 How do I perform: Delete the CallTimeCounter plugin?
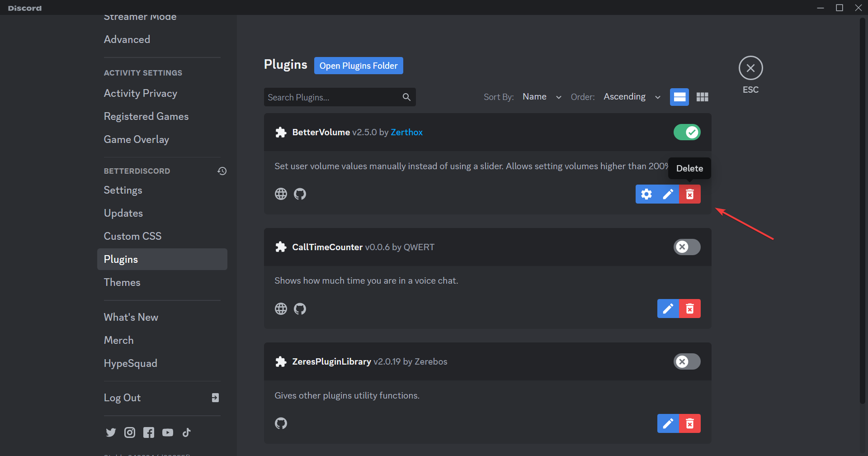click(690, 309)
